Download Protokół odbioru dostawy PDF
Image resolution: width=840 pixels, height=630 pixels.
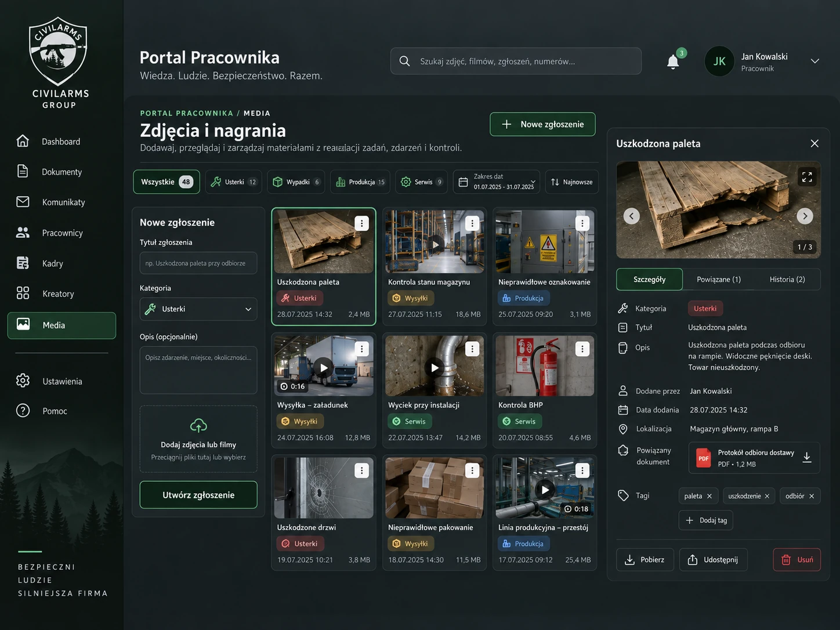(807, 458)
